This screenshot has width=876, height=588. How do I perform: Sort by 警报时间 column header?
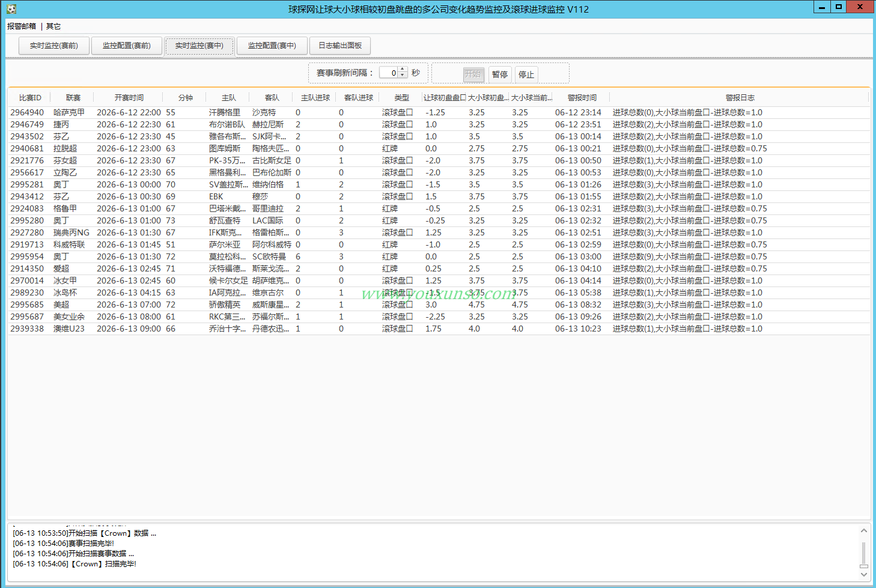(582, 98)
